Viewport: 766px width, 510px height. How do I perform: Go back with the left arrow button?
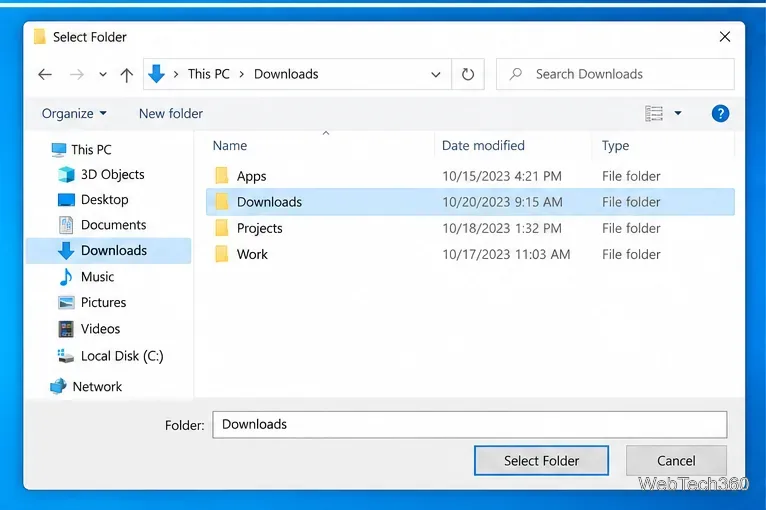(x=45, y=74)
